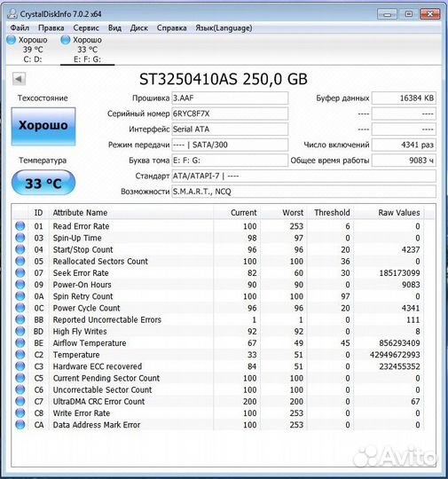
Task: Select the Reported Uncorrectable Errors attribute name
Action: click(107, 319)
